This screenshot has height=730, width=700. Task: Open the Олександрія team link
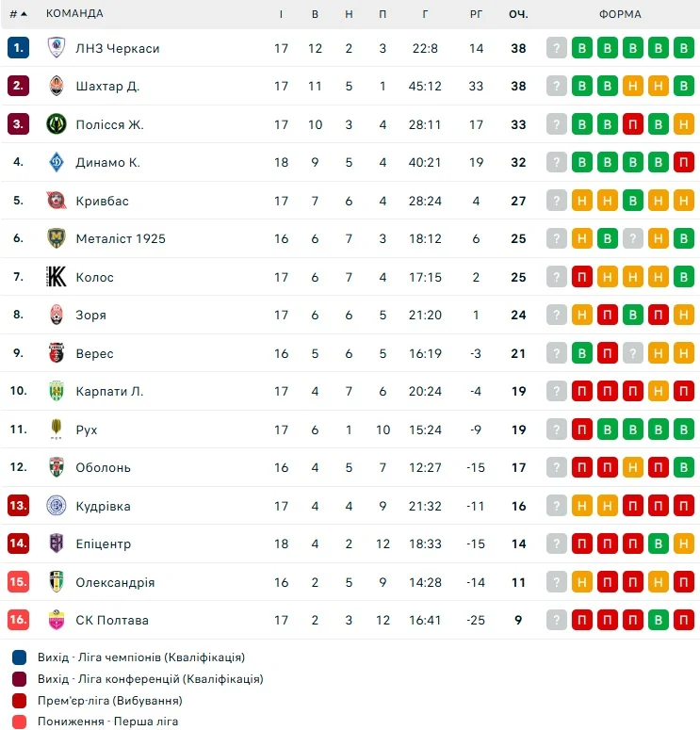tap(115, 582)
